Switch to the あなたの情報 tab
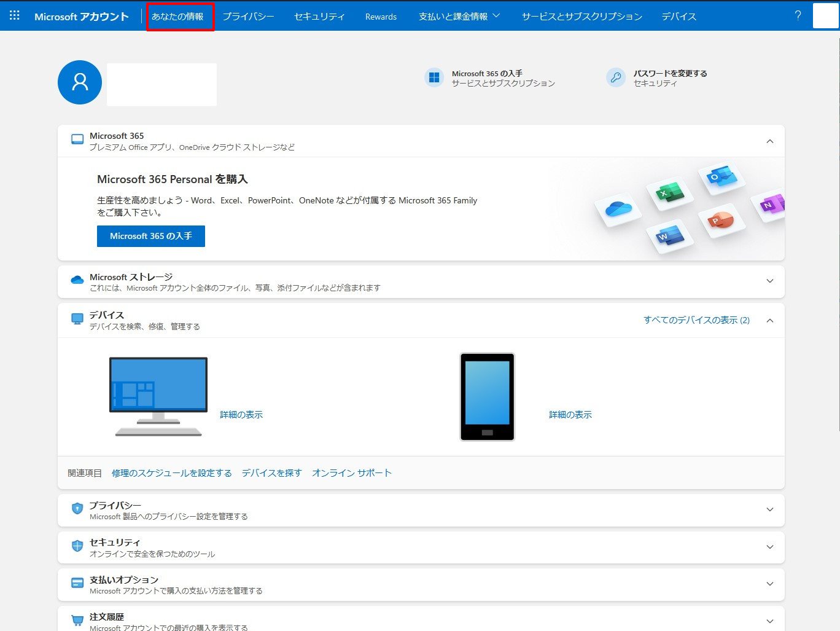 [178, 17]
